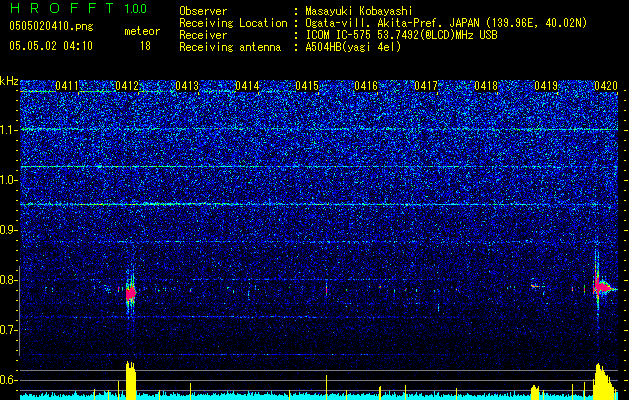Click the Observer label
This screenshot has height=400, width=629.
point(203,11)
